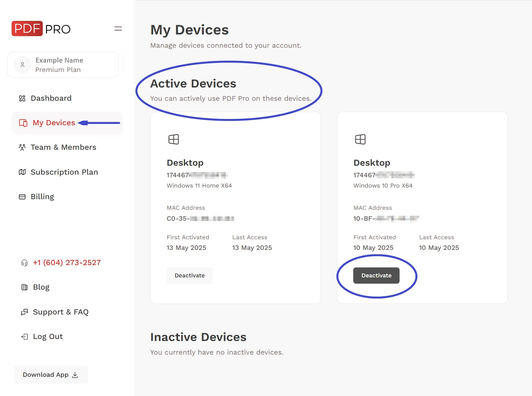
Task: Click Windows icon on Windows 10 Pro device card
Action: (x=360, y=139)
